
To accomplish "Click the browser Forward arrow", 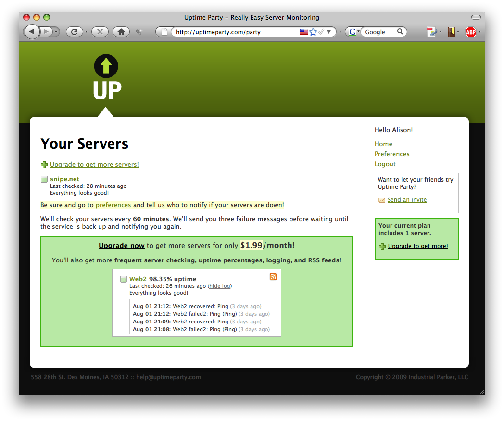I will (x=46, y=32).
